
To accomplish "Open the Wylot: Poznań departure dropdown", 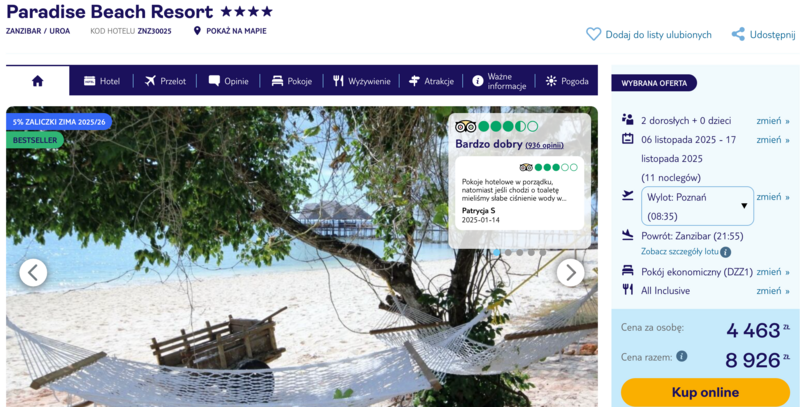I will (697, 206).
